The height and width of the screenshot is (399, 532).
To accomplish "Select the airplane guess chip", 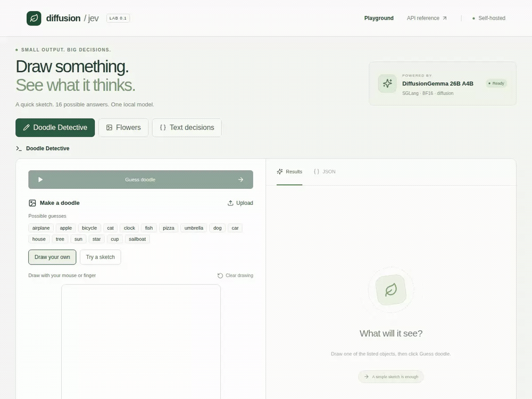I will [x=41, y=228].
